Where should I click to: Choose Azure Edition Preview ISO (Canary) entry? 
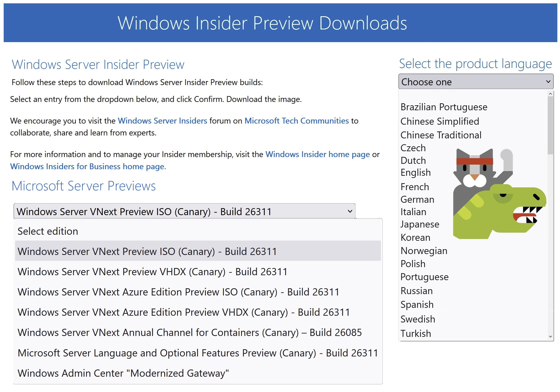coord(178,292)
